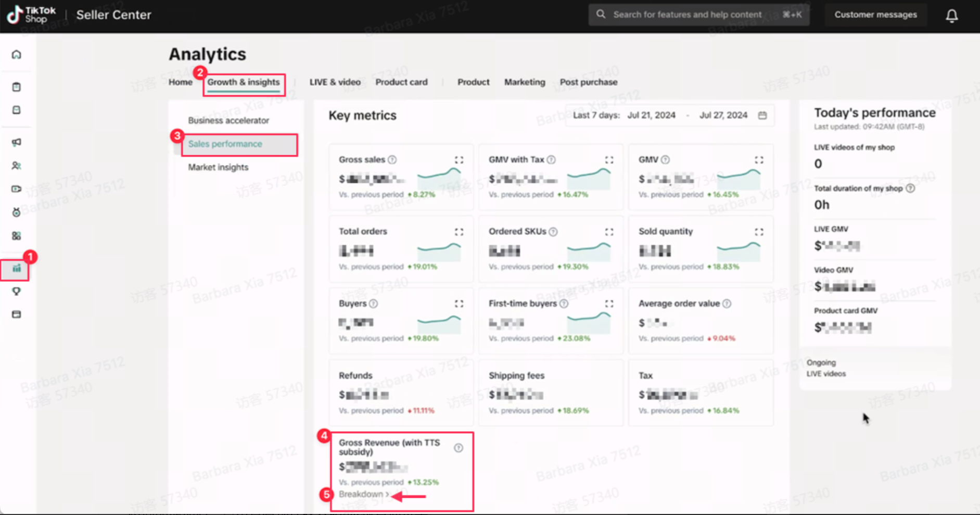Click info icon beside GMV with Tax
The height and width of the screenshot is (515, 980).
[551, 160]
